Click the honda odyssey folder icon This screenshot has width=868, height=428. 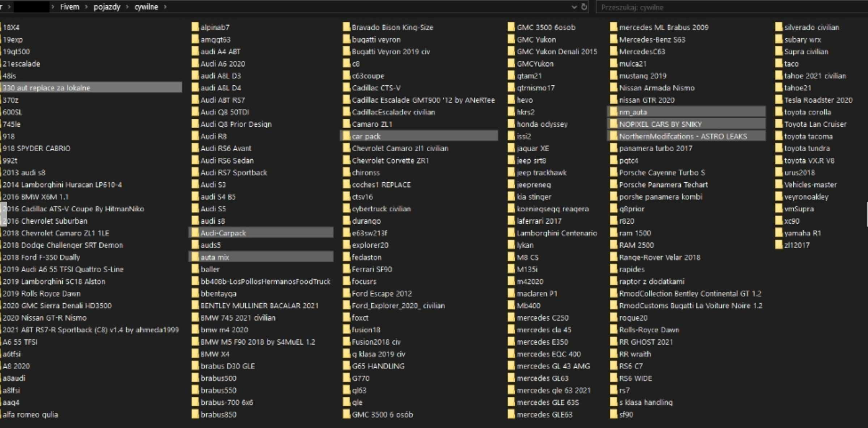coord(511,124)
